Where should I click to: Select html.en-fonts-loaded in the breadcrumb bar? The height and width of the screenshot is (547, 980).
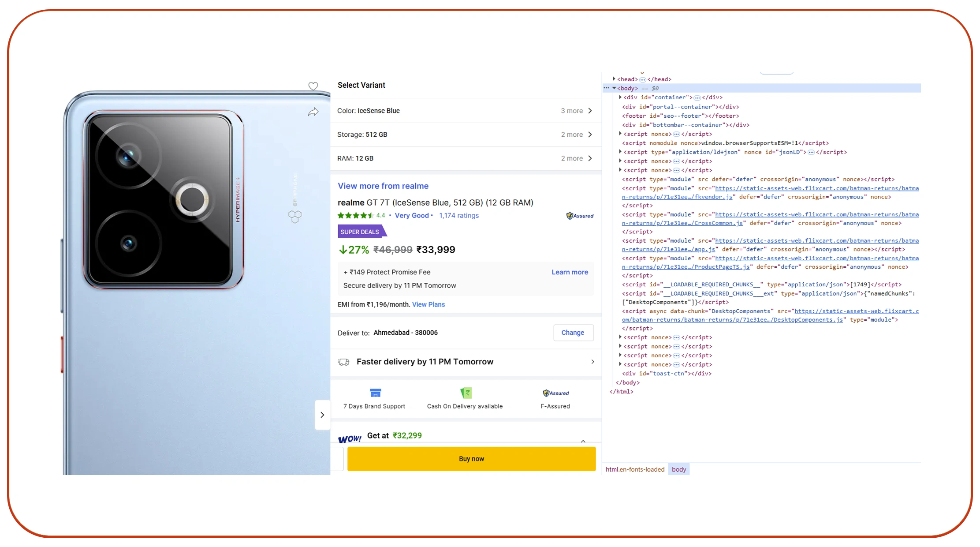pyautogui.click(x=635, y=469)
